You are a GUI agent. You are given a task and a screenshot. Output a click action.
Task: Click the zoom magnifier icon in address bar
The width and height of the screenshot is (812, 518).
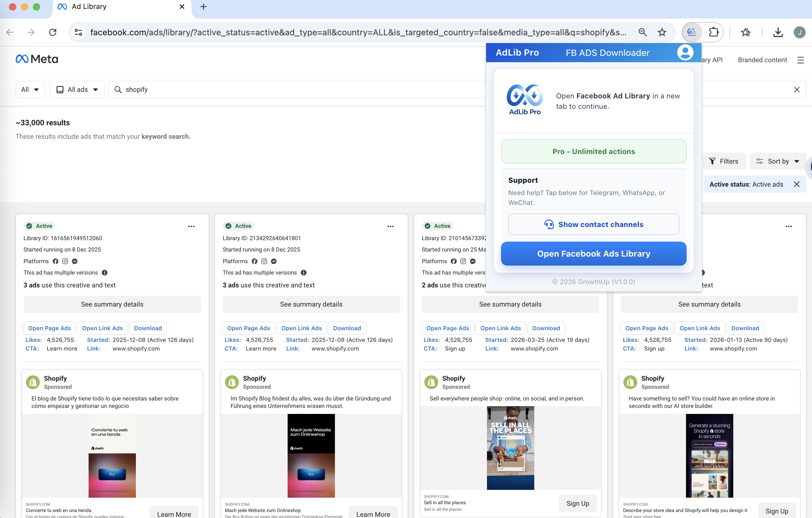tap(643, 32)
